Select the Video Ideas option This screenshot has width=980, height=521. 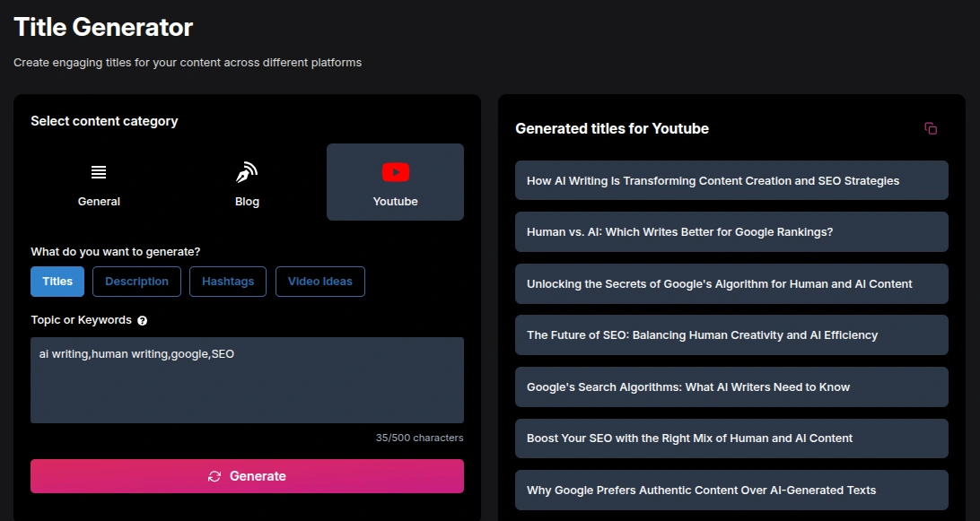[319, 281]
